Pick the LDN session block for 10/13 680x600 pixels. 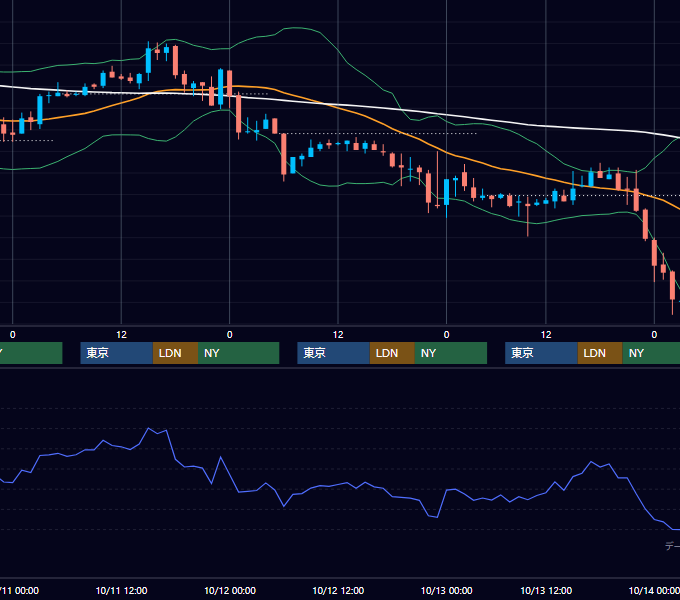(600, 353)
